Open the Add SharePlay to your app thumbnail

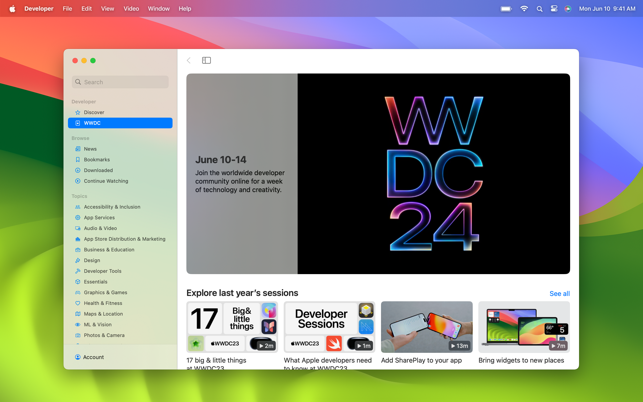(426, 327)
